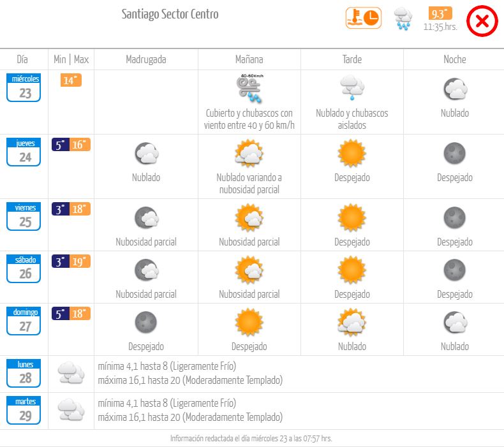504x447 pixels.
Task: Select the sábado 26 calendar tile
Action: [24, 269]
